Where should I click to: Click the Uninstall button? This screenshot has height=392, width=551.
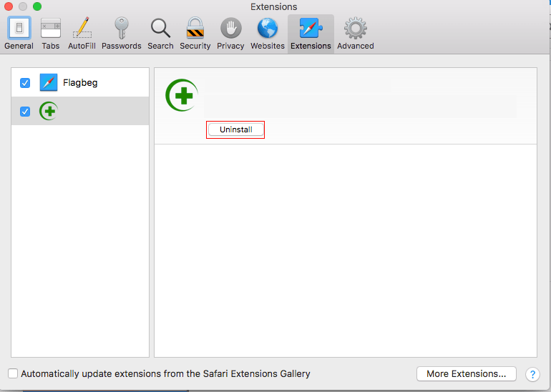(x=235, y=129)
